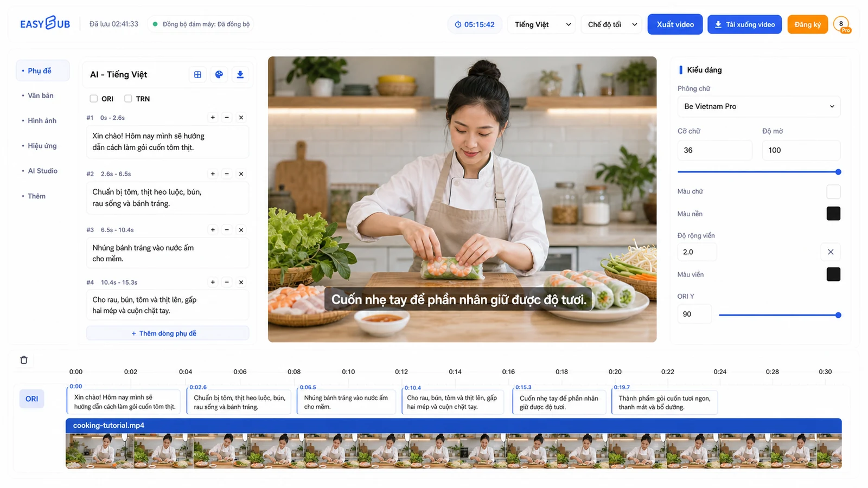Image resolution: width=868 pixels, height=488 pixels.
Task: Pick the Màu nền black color swatch
Action: (833, 214)
